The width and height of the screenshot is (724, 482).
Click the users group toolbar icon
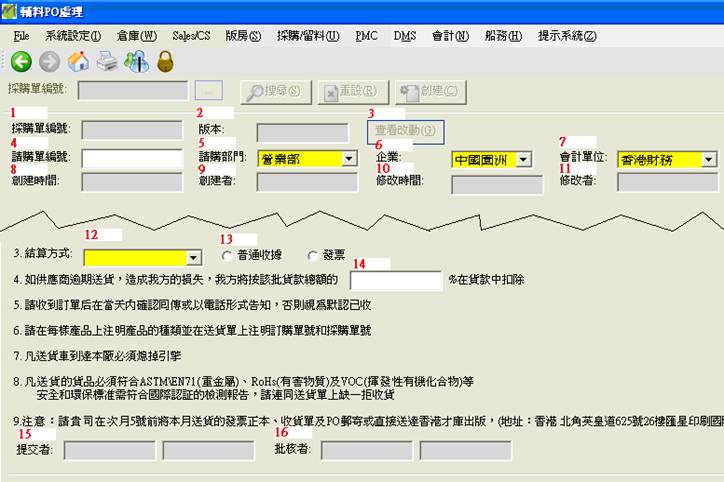[136, 62]
